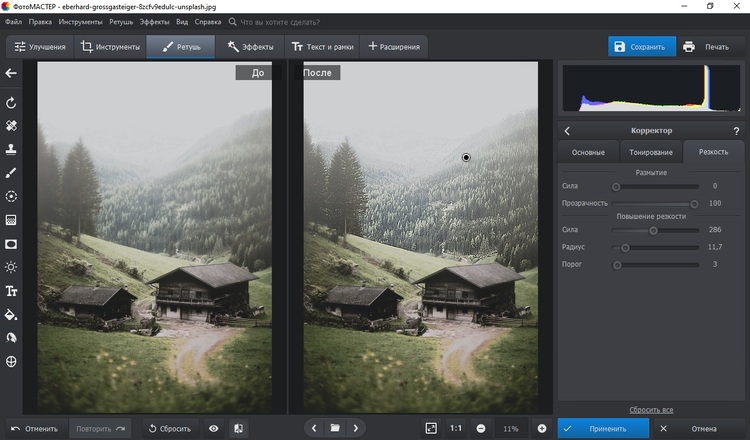Image resolution: width=750 pixels, height=440 pixels.
Task: Select the healing brush (bandage) tool
Action: tap(12, 126)
